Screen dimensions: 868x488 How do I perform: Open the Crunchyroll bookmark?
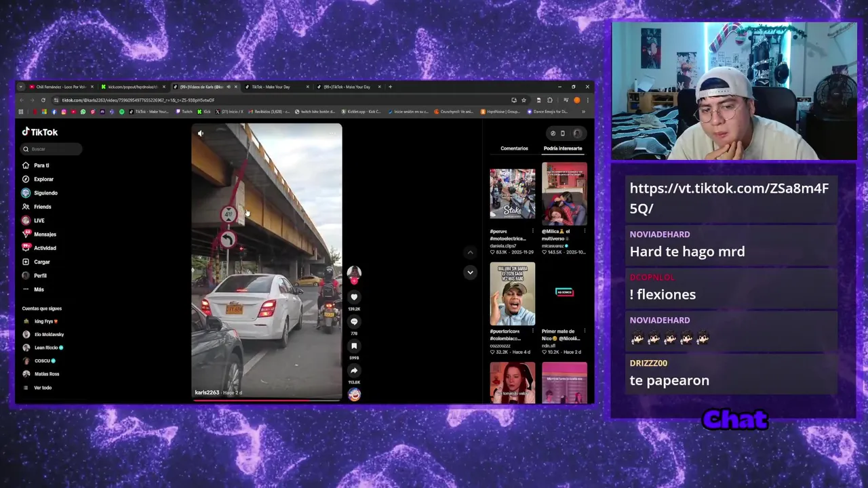coord(454,112)
